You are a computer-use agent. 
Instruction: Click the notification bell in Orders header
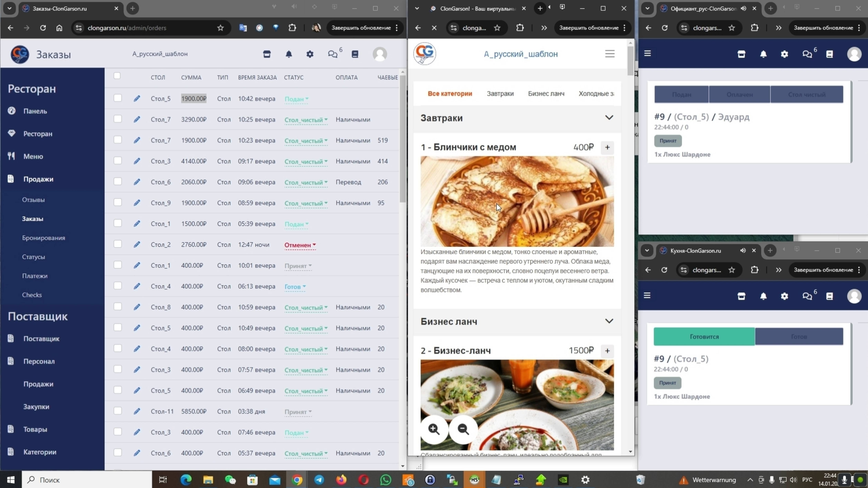tap(289, 54)
